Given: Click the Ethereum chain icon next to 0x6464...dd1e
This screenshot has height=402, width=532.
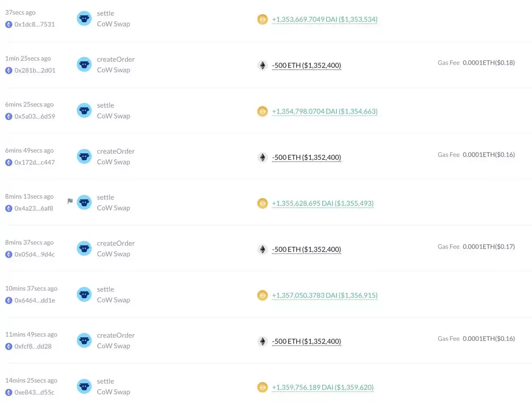Looking at the screenshot, I should coord(8,300).
